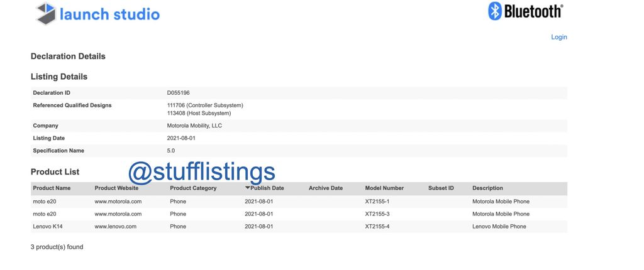Sort by Product Name column header
The height and width of the screenshot is (270, 644).
point(52,188)
